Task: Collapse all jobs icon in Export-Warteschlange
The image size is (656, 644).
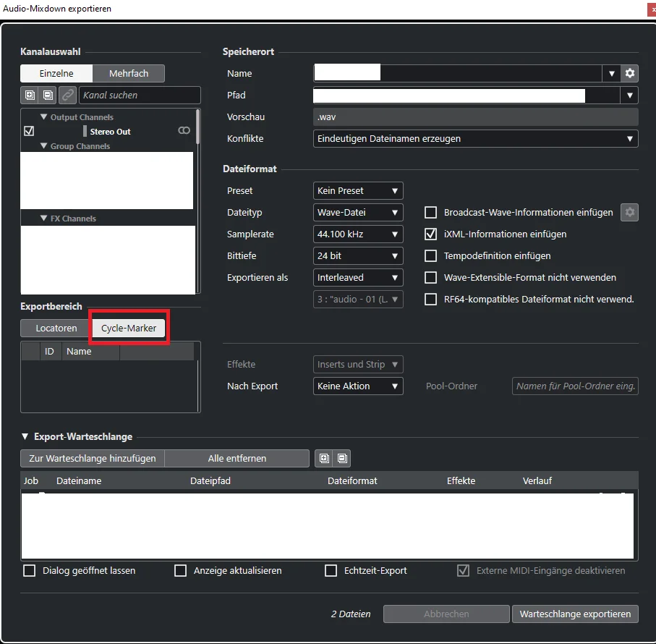Action: pyautogui.click(x=342, y=458)
